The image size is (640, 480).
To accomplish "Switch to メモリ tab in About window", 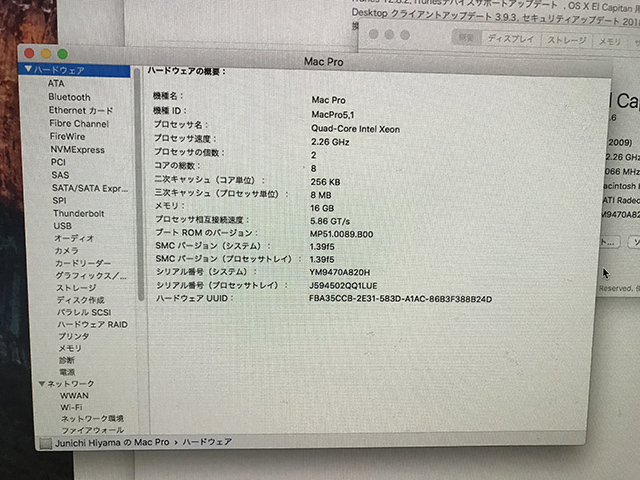I will [609, 42].
